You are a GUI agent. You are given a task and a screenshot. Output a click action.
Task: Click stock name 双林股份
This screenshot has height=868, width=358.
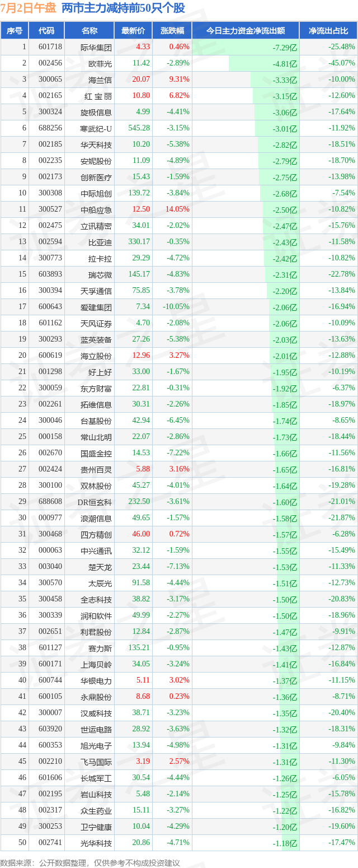click(96, 486)
